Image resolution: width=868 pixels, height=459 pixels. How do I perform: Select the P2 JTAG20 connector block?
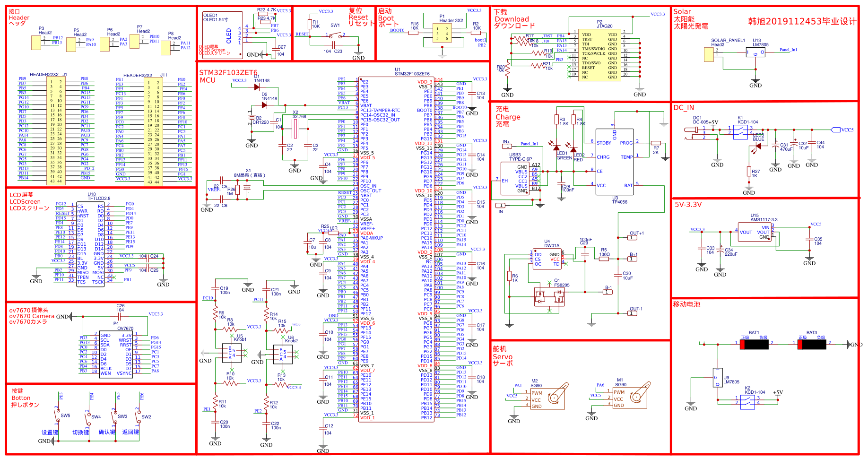(x=599, y=55)
